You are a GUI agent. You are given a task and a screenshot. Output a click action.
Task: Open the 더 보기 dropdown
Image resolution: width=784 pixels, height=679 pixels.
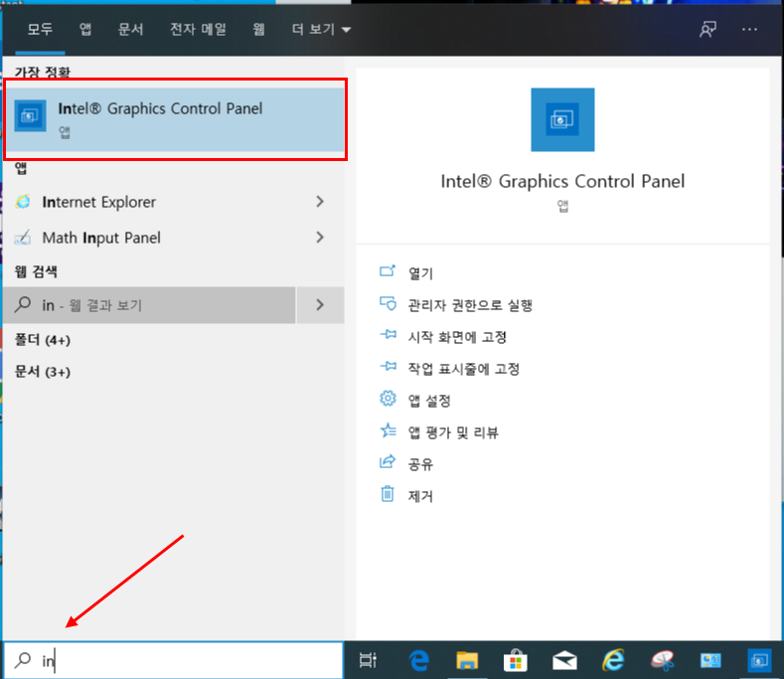pos(321,29)
